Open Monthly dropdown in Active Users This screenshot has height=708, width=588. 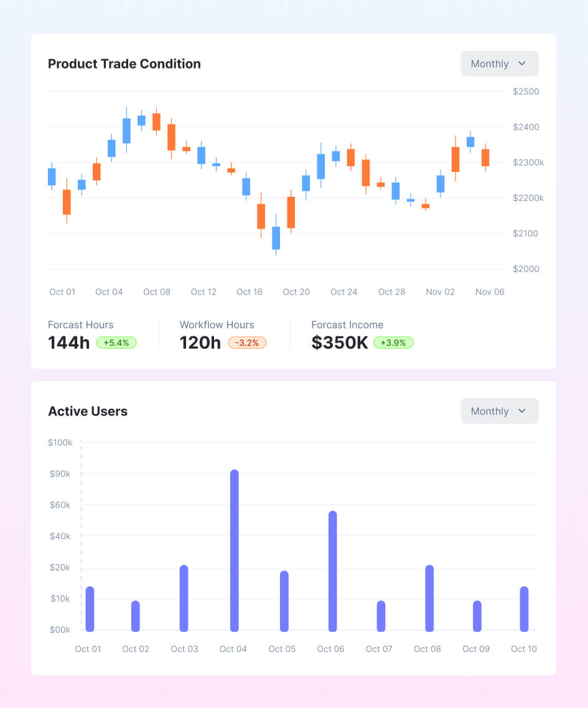[499, 411]
